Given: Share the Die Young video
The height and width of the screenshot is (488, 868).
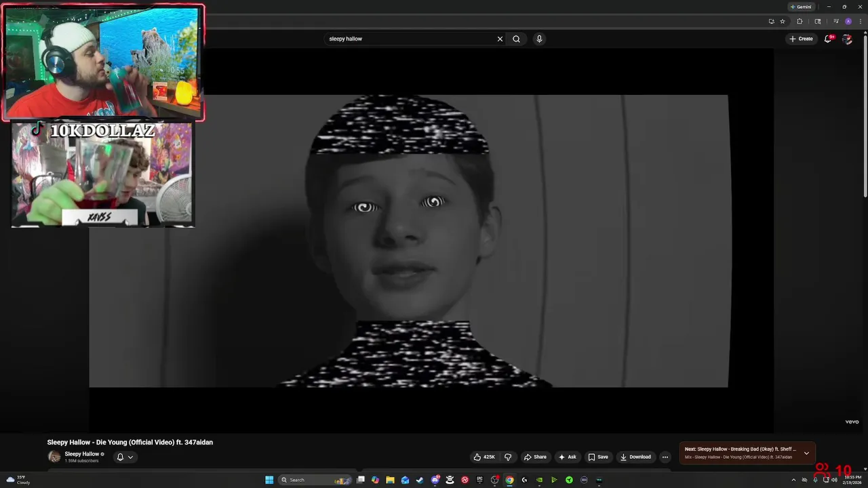Looking at the screenshot, I should (x=535, y=457).
